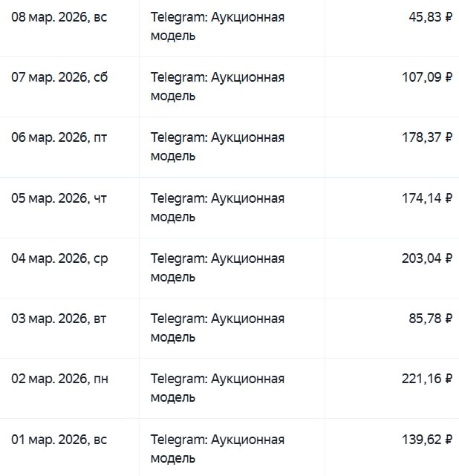
Task: Select the 01 мар. 2026, вс date
Action: pyautogui.click(x=59, y=440)
